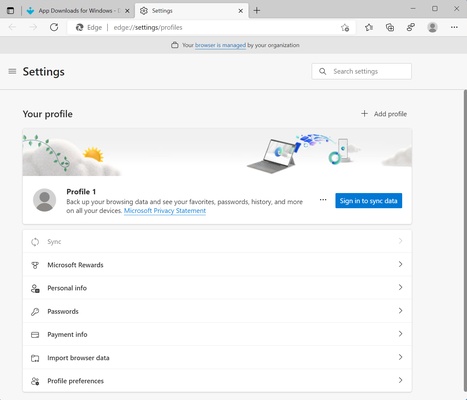Open Passwords settings label
The width and height of the screenshot is (467, 400).
(63, 311)
